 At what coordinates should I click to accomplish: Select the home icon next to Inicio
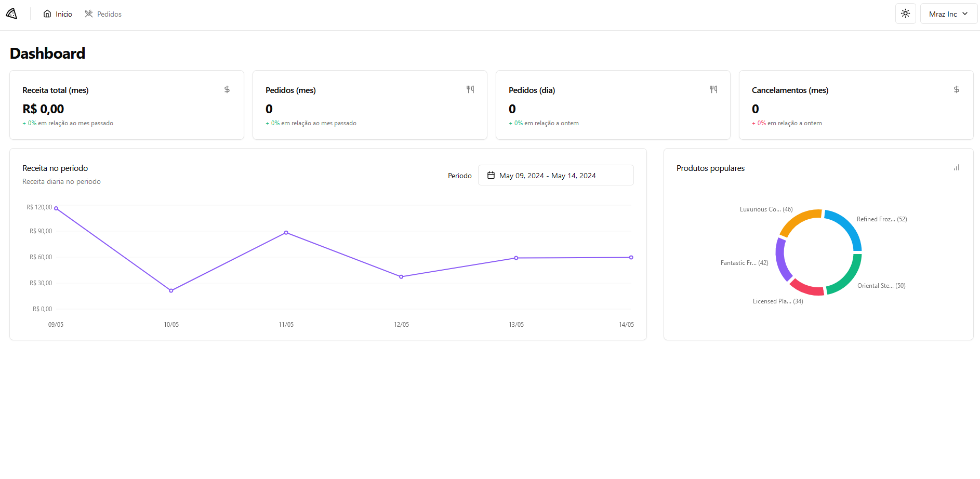[x=47, y=14]
